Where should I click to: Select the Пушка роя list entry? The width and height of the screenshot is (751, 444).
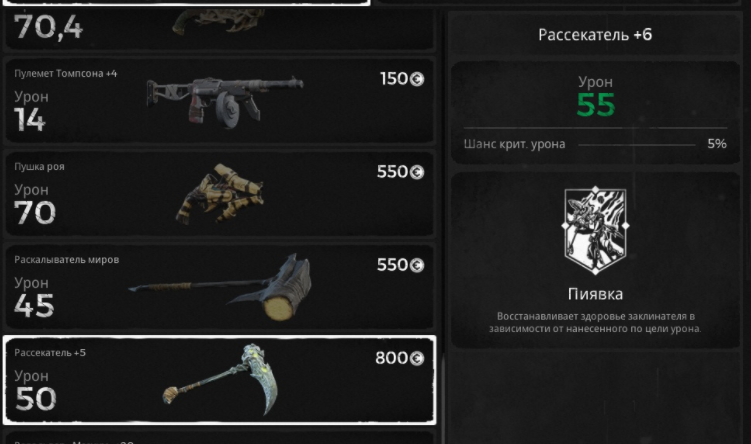coord(219,194)
